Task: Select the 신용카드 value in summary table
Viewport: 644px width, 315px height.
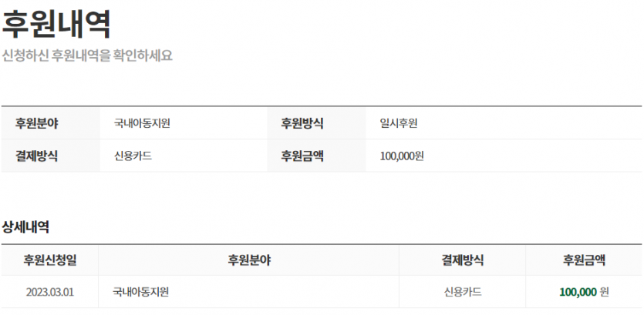Action: [x=133, y=156]
